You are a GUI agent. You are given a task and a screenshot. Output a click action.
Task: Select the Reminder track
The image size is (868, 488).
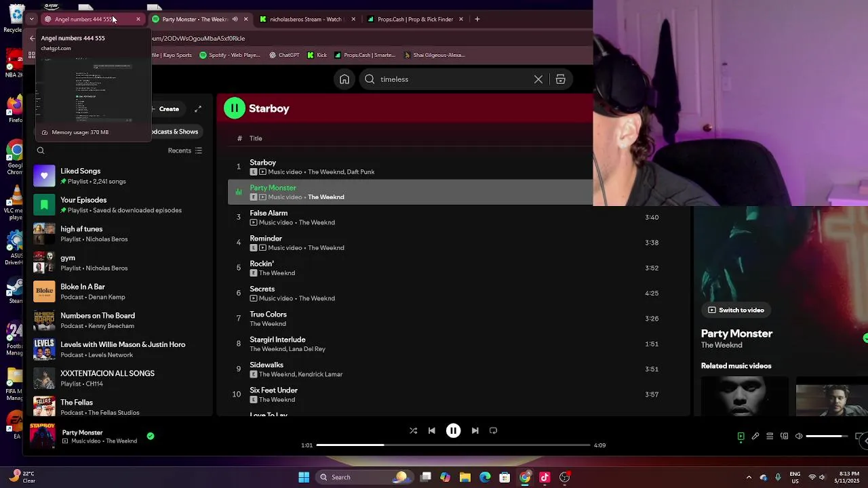point(454,243)
